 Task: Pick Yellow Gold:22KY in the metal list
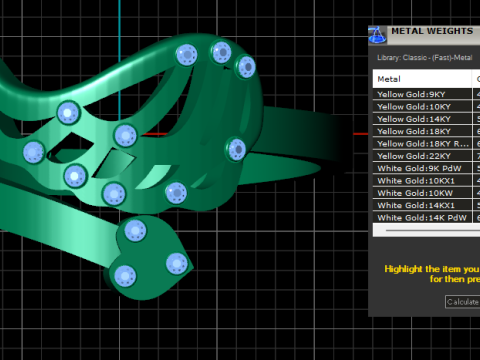click(422, 156)
